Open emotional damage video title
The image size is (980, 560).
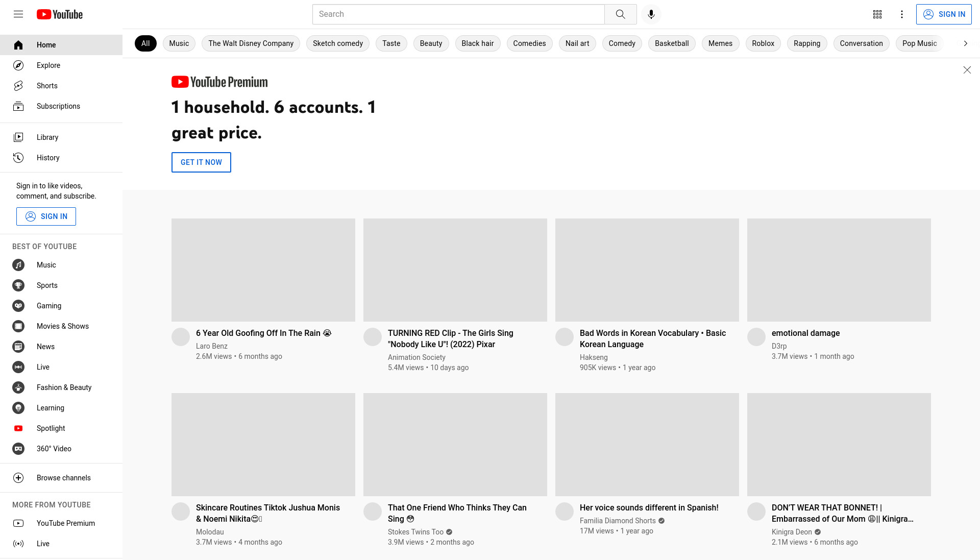pos(805,333)
